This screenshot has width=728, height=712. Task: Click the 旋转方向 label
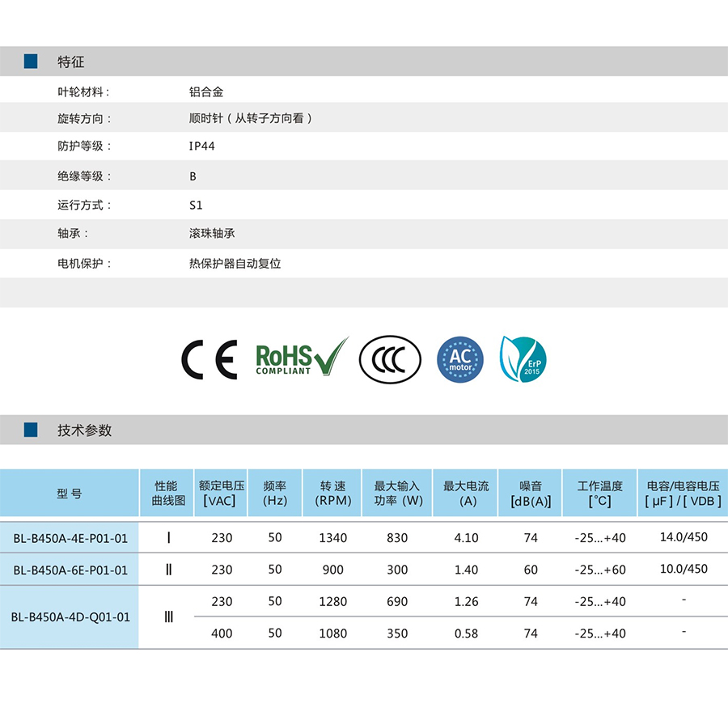[84, 119]
